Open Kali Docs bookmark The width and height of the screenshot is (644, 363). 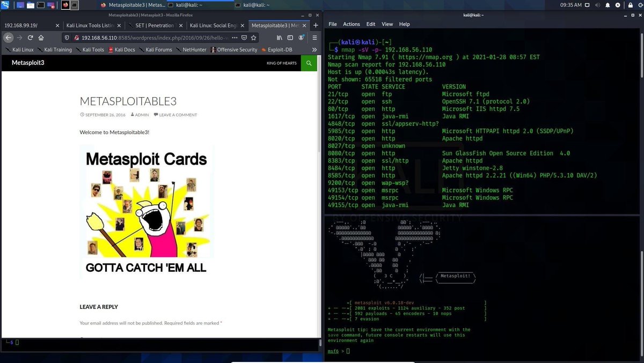coord(122,49)
